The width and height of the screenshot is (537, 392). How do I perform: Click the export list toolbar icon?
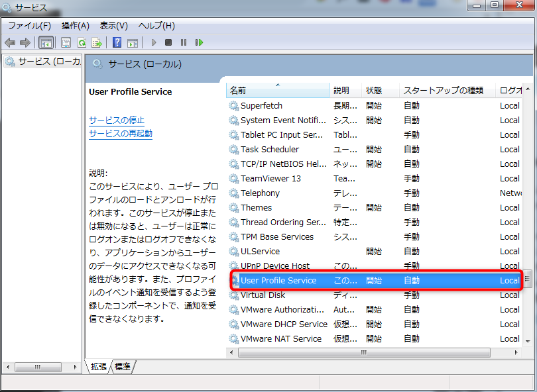coord(97,43)
